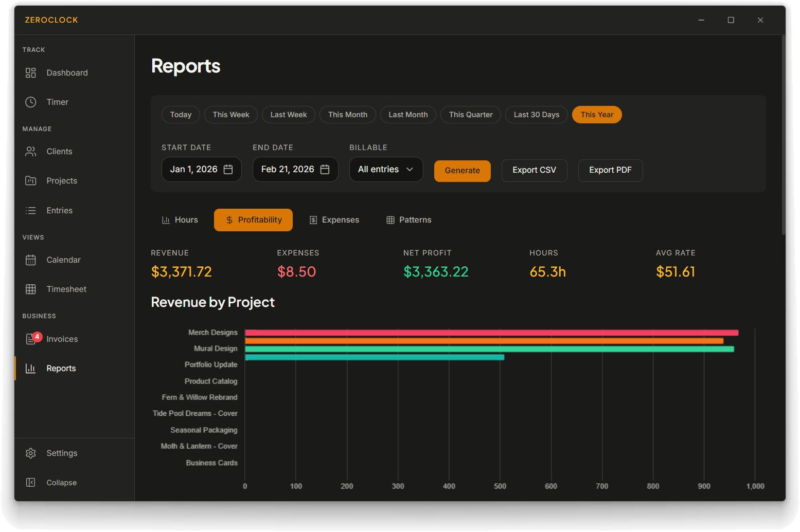
Task: Expand the All entries billable dropdown
Action: coord(386,170)
